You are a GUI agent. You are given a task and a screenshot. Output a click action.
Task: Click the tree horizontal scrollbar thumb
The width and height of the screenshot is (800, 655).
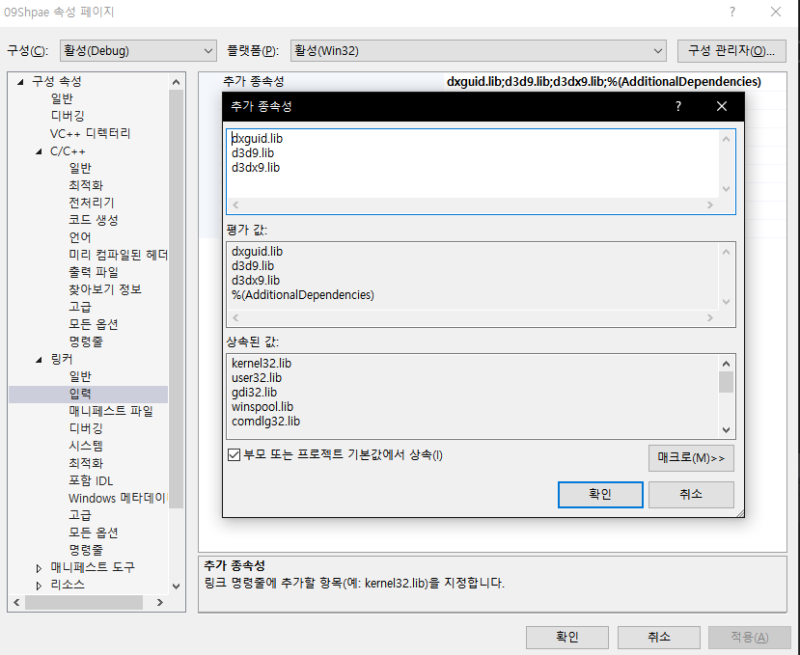point(84,602)
